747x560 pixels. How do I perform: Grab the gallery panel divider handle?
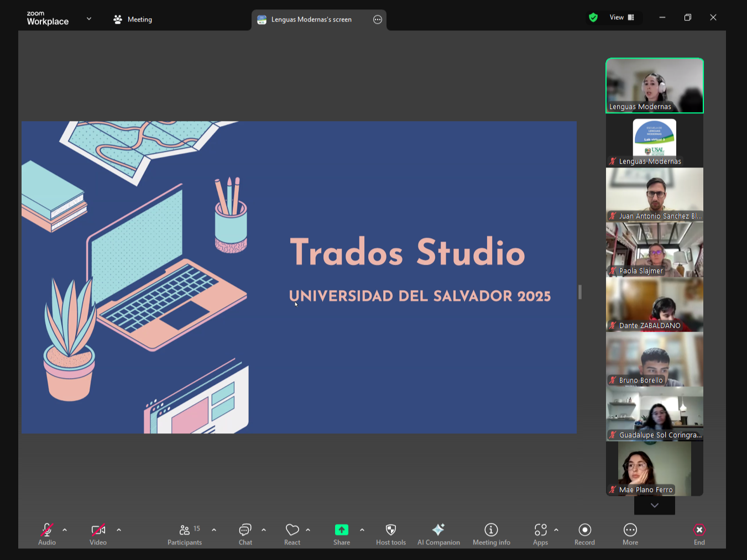pyautogui.click(x=580, y=292)
